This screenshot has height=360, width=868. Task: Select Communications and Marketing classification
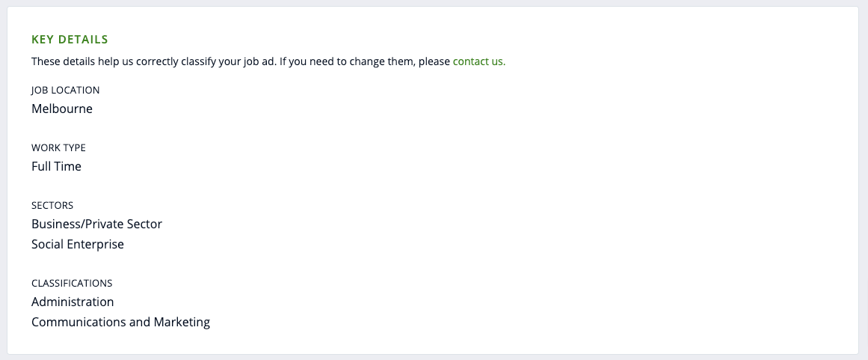[x=120, y=322]
